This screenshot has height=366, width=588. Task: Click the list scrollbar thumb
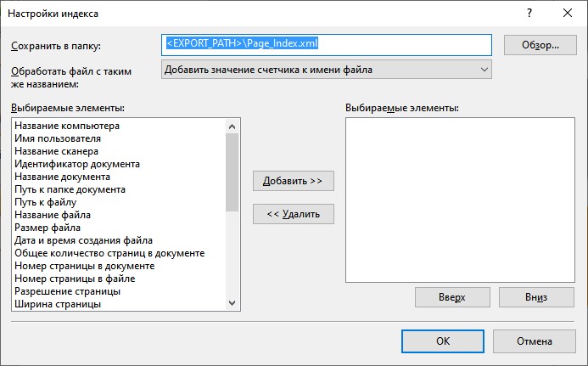click(x=232, y=172)
